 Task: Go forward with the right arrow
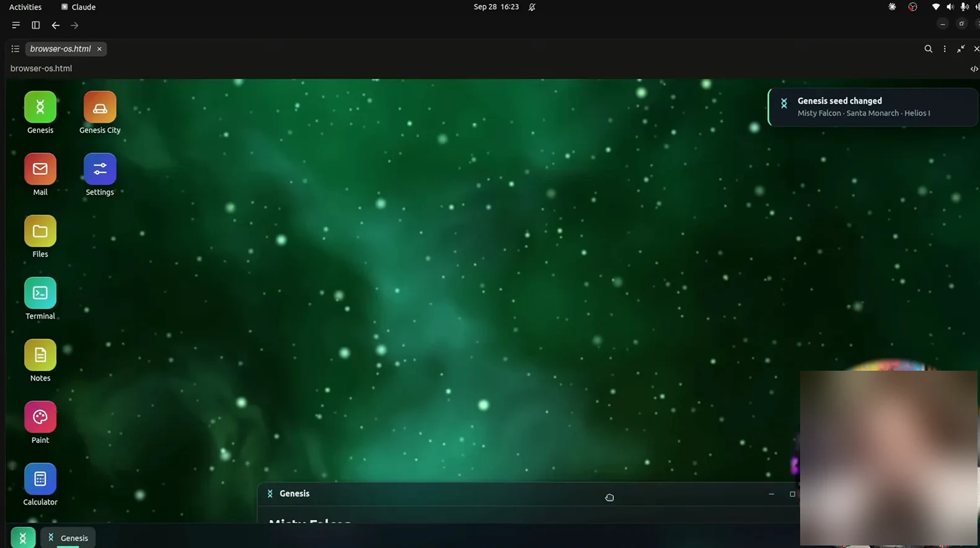click(74, 25)
